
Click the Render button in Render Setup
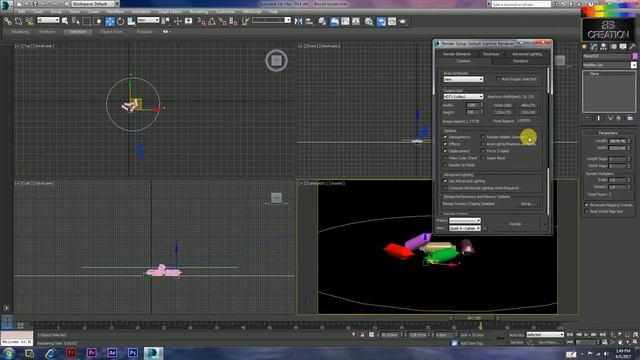(x=515, y=224)
